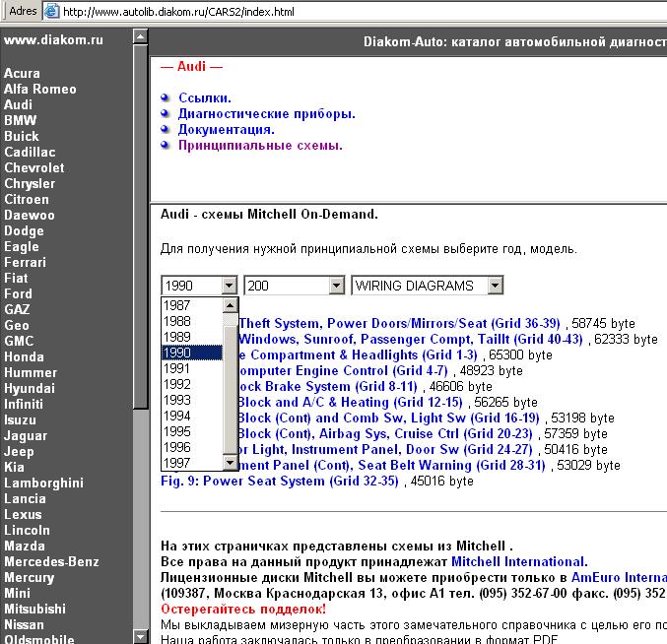Click the year list scroll-down arrow
This screenshot has height=644, width=667.
click(231, 463)
